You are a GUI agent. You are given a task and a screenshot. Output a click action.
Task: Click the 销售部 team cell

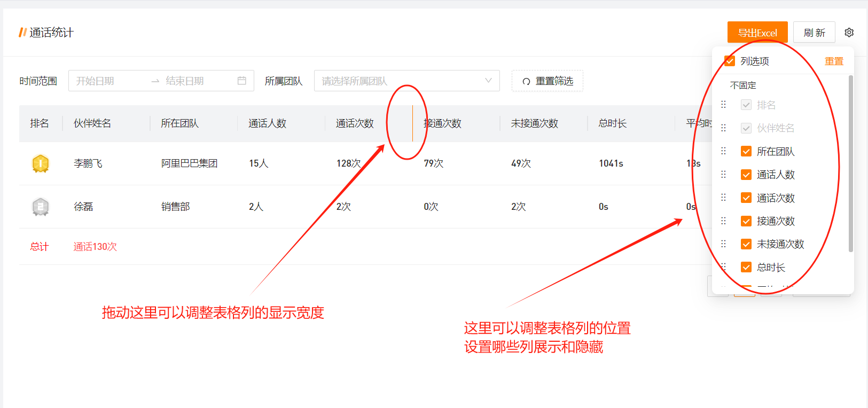coord(176,207)
